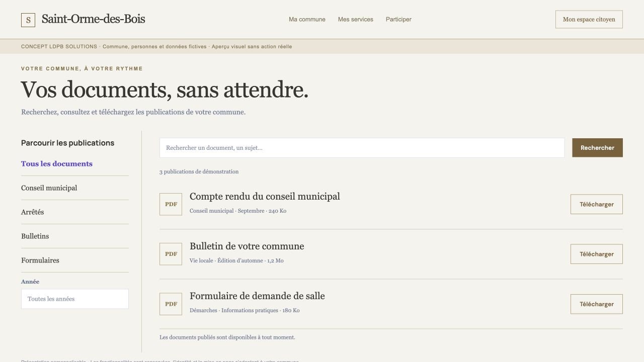Click the 'Recherchez, consultez et téléchargez' subtitle
Viewport: 644px width, 362px height.
click(133, 112)
